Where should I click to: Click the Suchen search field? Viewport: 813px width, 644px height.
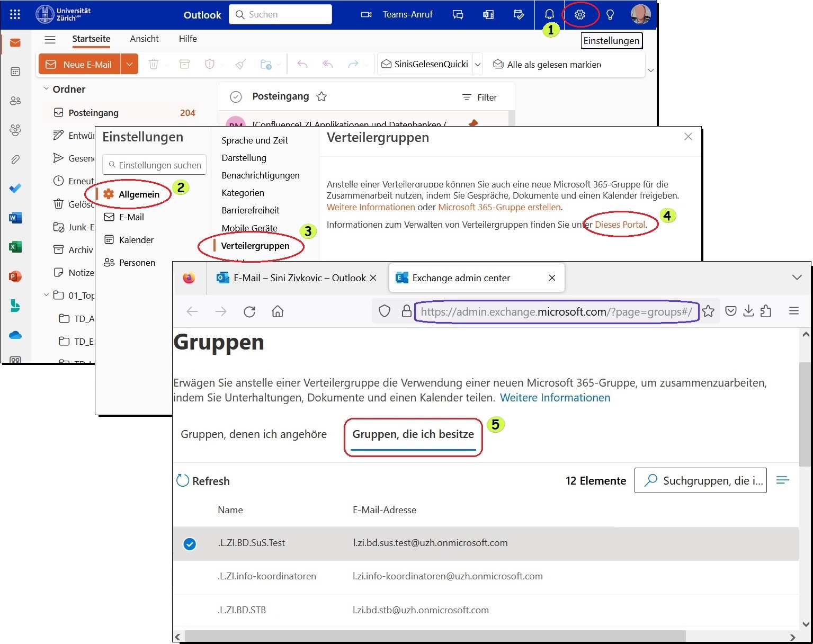[x=280, y=14]
